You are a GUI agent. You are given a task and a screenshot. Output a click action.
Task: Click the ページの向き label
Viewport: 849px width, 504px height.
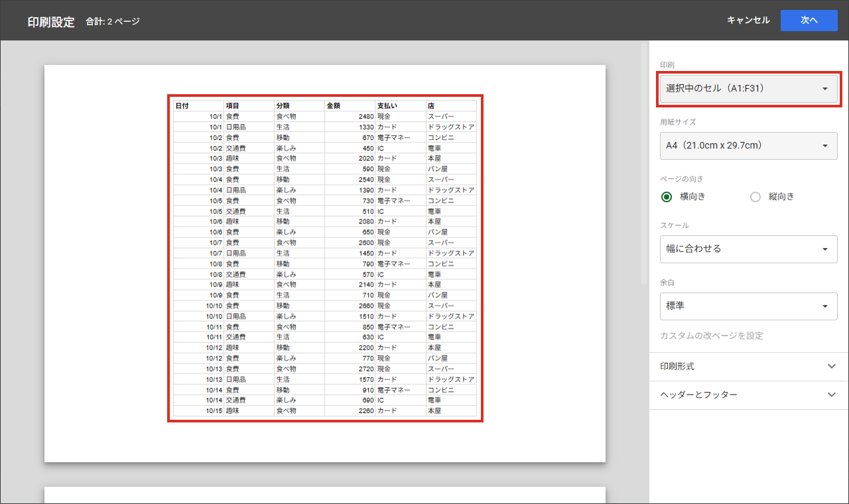[x=682, y=179]
